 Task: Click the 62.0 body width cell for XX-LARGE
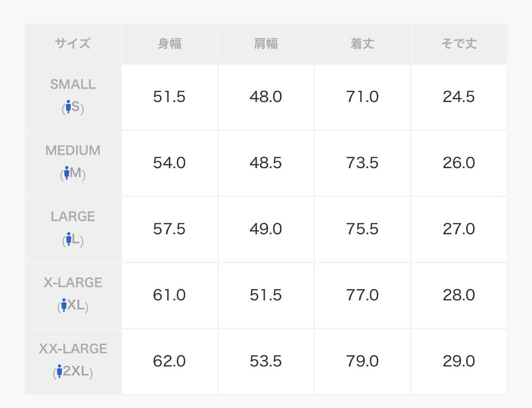tap(169, 361)
